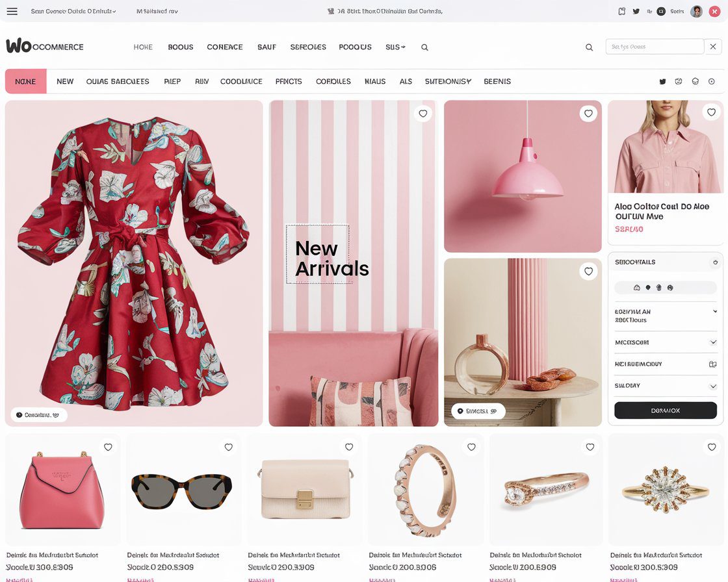Viewport: 728px width, 582px height.
Task: Click inside the search input field in the header
Action: 655,46
